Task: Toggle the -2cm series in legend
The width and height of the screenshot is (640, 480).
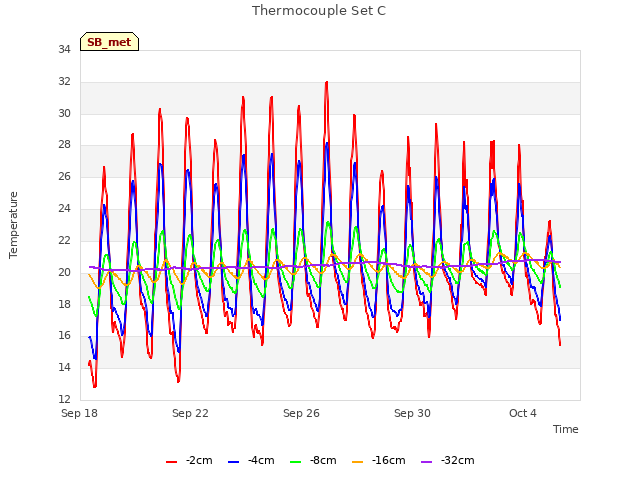Action: (189, 461)
